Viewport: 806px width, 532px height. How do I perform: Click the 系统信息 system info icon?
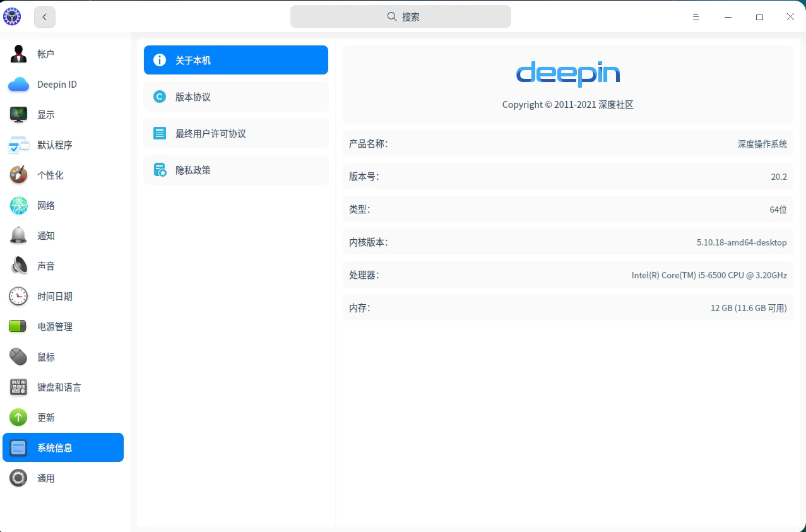[x=18, y=448]
